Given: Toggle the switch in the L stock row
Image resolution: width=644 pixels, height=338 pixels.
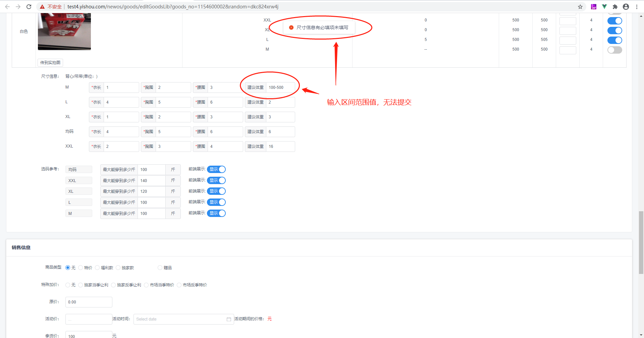Looking at the screenshot, I should pyautogui.click(x=615, y=40).
